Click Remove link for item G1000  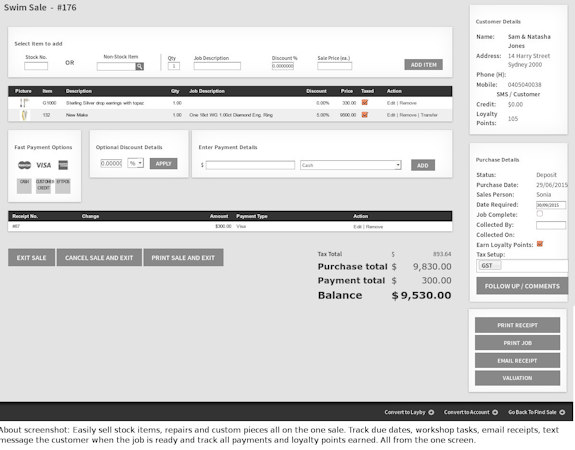click(x=408, y=103)
